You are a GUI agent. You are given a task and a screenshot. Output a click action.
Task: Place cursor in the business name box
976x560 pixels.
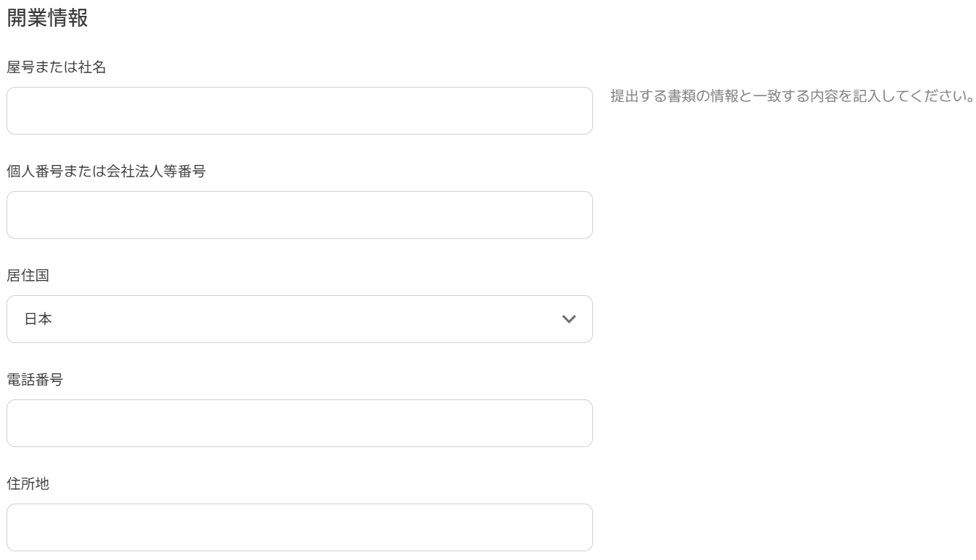click(x=299, y=111)
